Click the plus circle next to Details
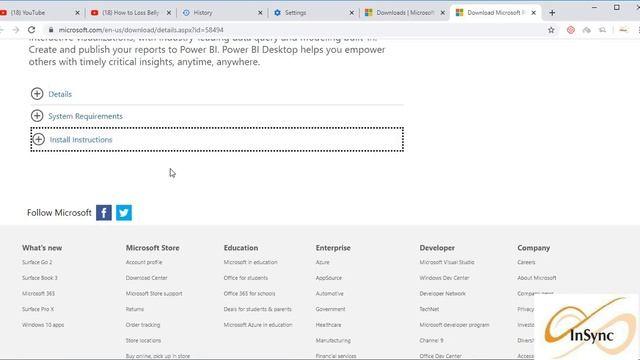 click(37, 94)
